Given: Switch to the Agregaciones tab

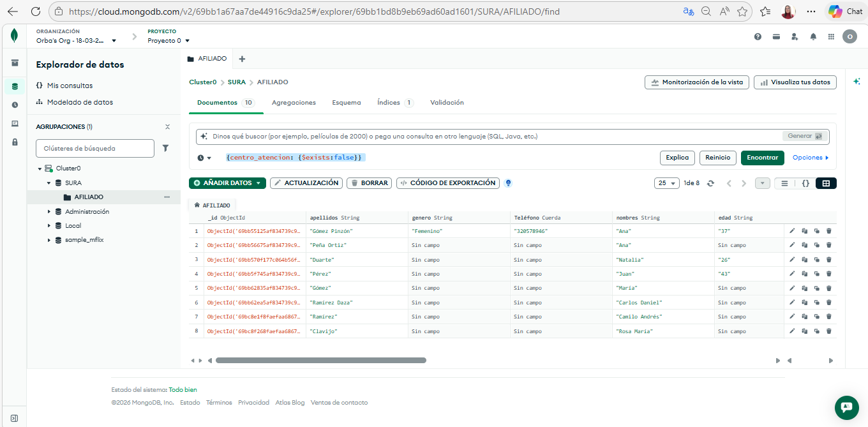Looking at the screenshot, I should (294, 103).
